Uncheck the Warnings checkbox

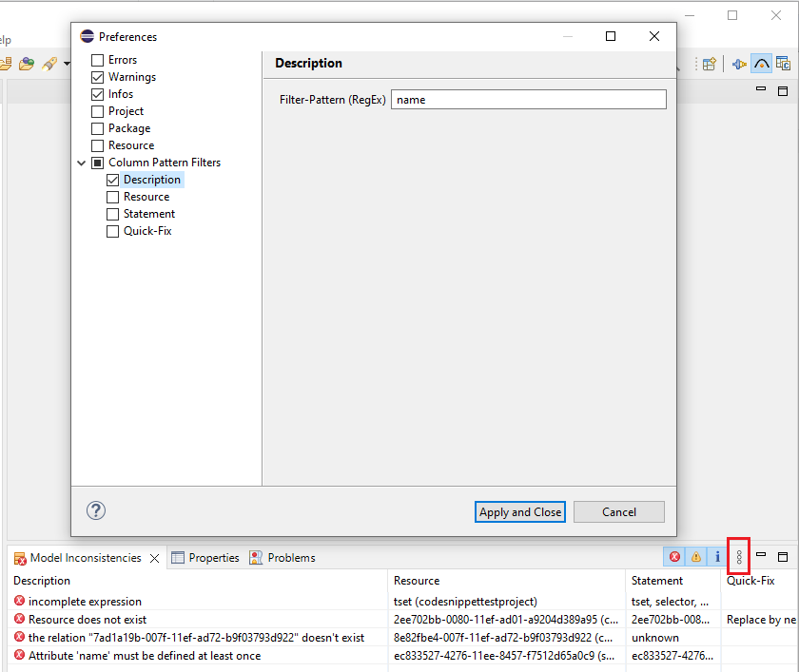click(97, 77)
